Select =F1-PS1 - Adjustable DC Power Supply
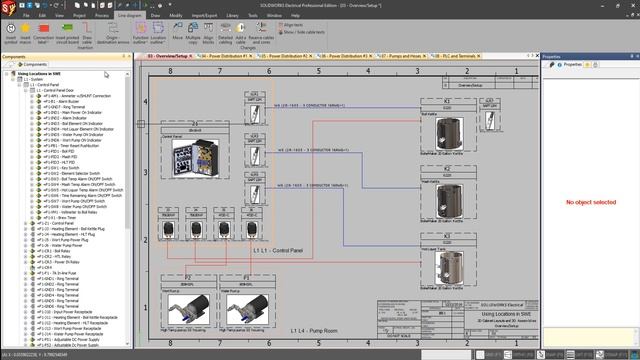 point(68,340)
